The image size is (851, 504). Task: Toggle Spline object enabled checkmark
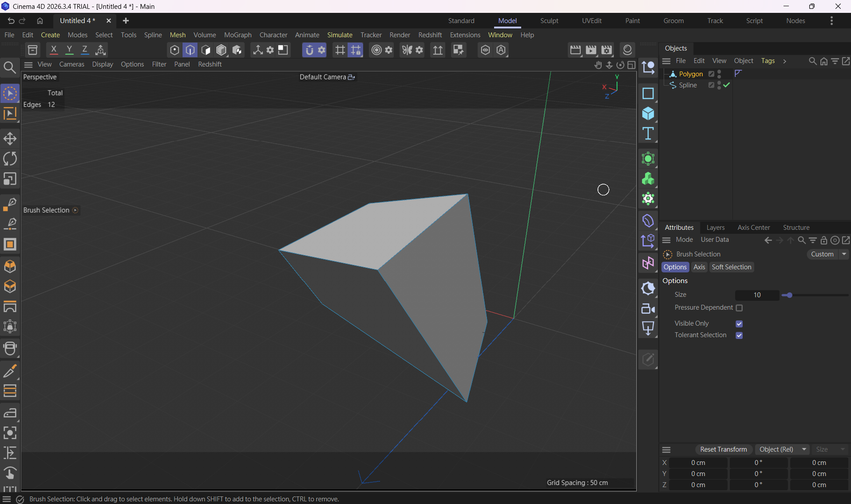coord(727,85)
